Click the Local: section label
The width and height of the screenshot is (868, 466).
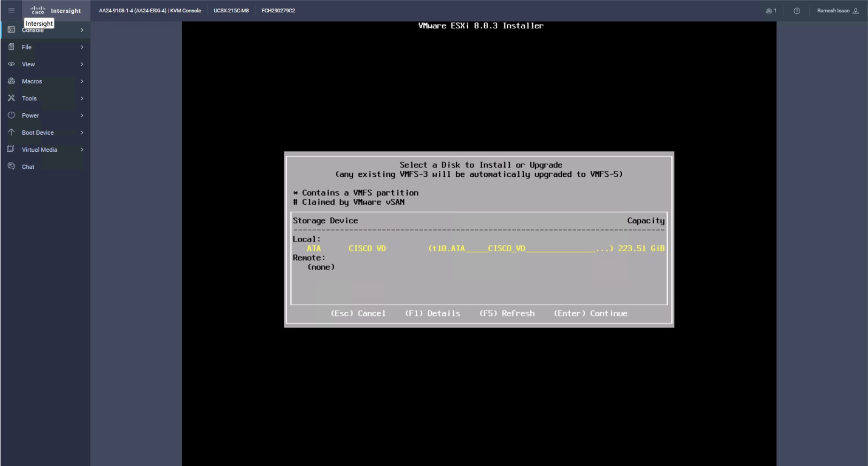pyautogui.click(x=307, y=239)
